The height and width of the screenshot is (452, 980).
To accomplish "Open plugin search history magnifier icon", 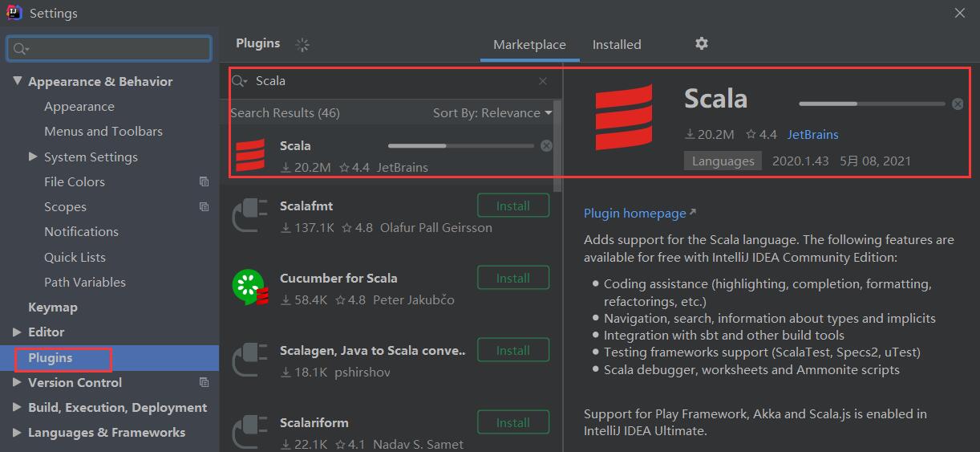I will 240,81.
